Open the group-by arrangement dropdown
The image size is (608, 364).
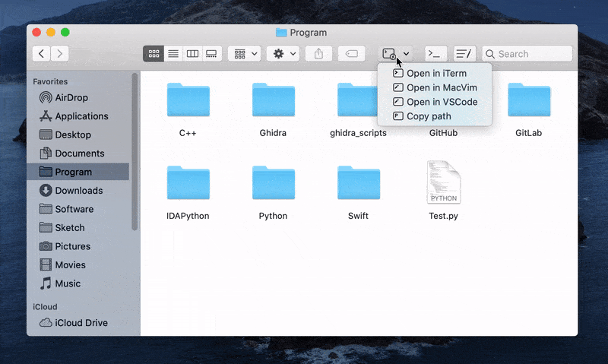(x=245, y=54)
